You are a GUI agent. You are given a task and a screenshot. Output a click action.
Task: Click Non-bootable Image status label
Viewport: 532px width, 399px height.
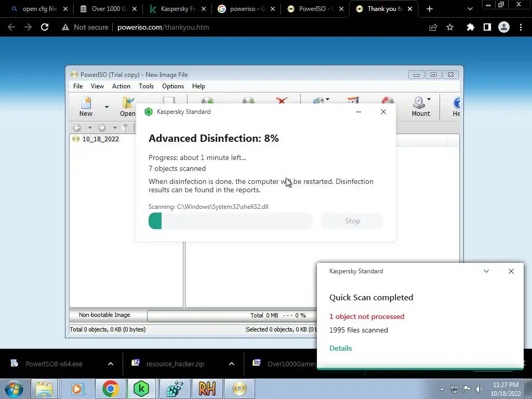point(104,315)
